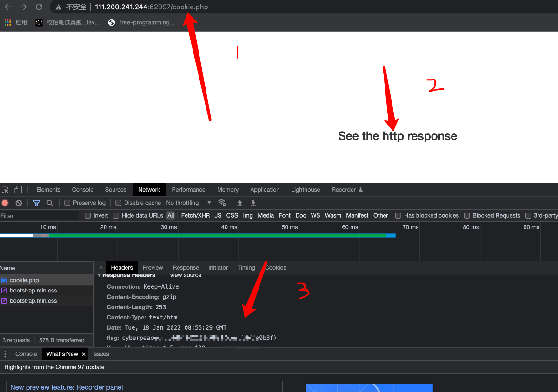
Task: Filter requests by CSS type
Action: point(232,215)
